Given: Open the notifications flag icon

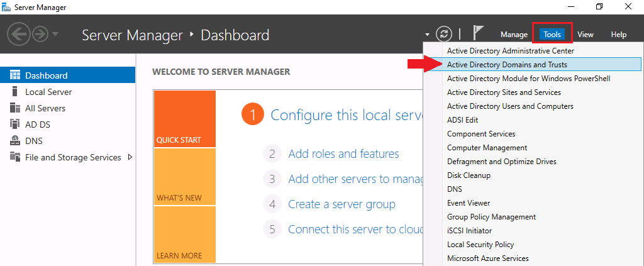Looking at the screenshot, I should pyautogui.click(x=478, y=33).
